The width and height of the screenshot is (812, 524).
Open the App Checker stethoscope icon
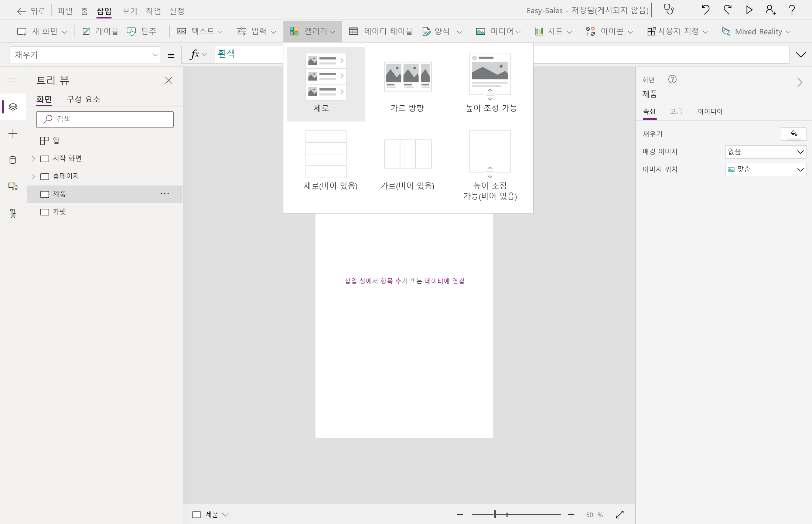[x=669, y=10]
